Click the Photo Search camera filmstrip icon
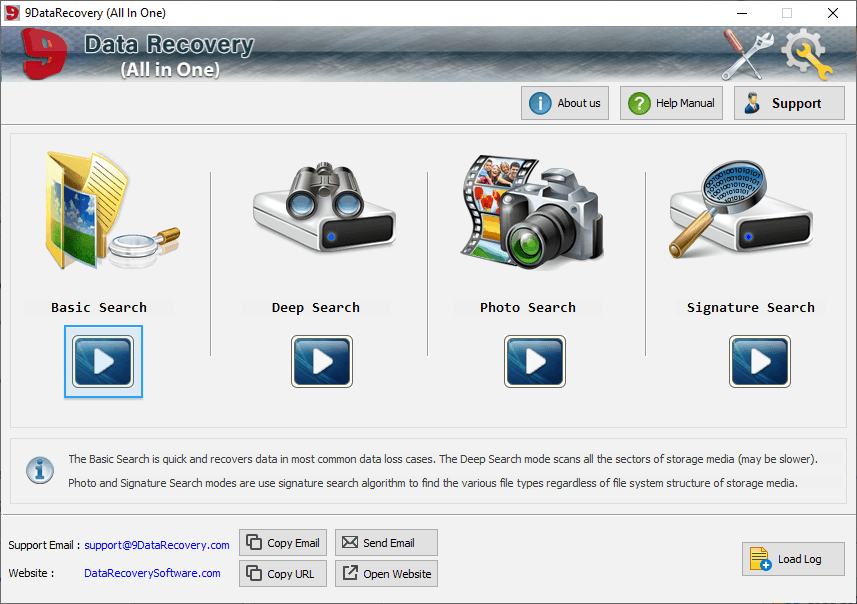 pos(531,212)
